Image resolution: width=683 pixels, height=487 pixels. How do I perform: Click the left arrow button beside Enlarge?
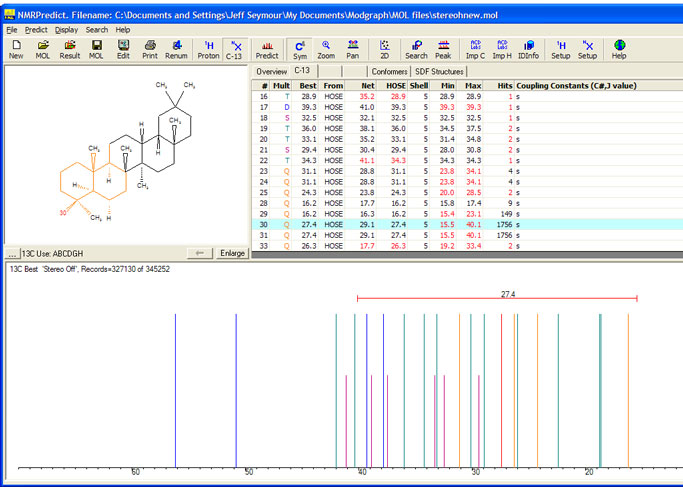pos(201,253)
